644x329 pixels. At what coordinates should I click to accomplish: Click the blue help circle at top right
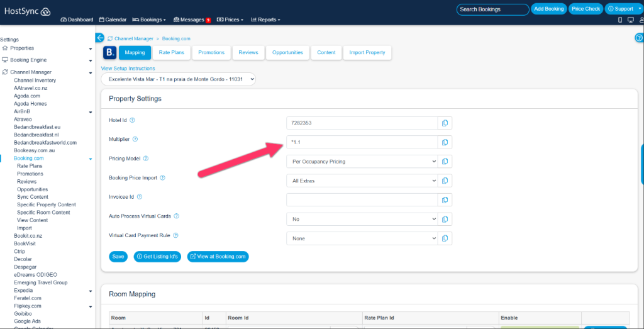pyautogui.click(x=639, y=38)
